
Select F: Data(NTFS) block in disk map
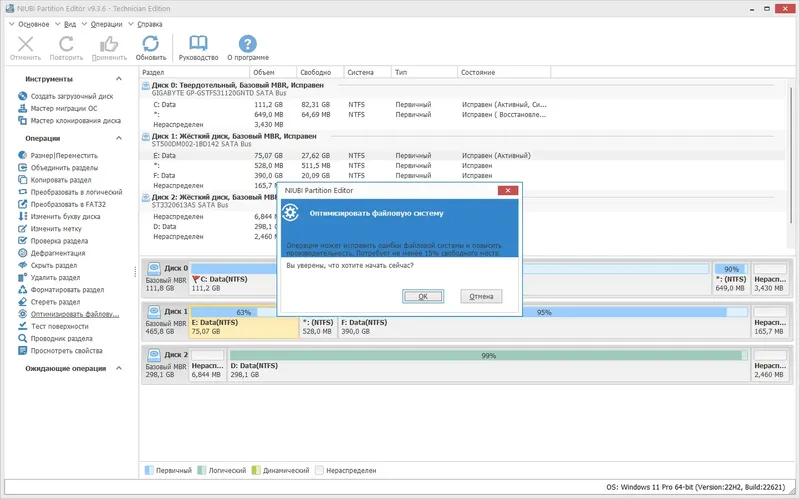pyautogui.click(x=545, y=321)
